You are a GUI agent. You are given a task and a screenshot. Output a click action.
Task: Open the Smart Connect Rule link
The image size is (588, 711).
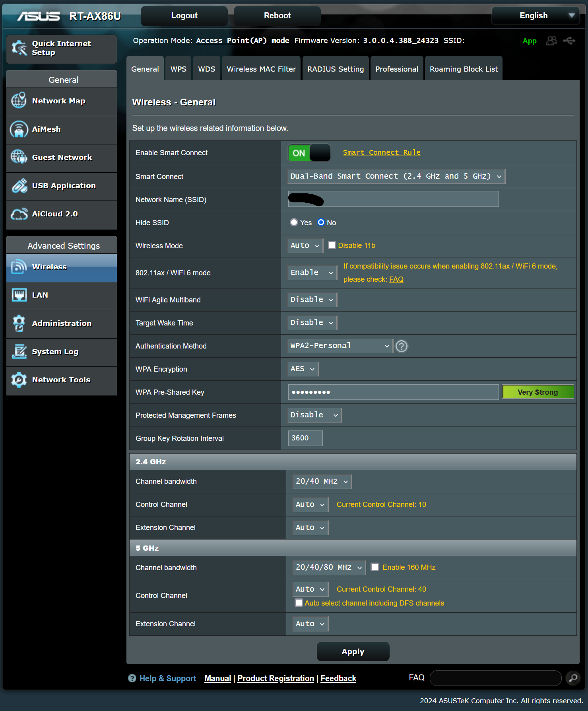382,152
